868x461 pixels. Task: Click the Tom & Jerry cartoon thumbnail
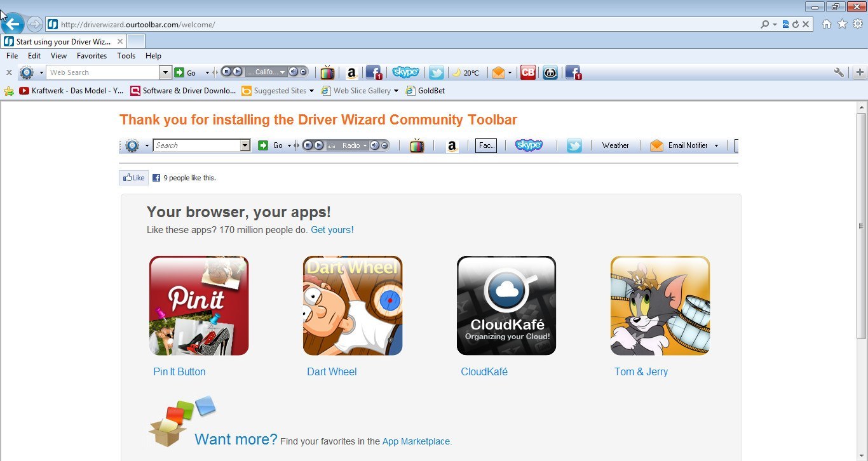660,305
